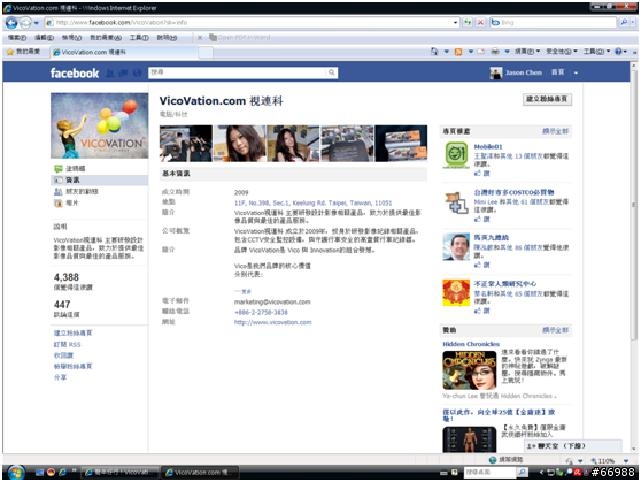Click the blue Help question mark icon

pyautogui.click(x=620, y=51)
